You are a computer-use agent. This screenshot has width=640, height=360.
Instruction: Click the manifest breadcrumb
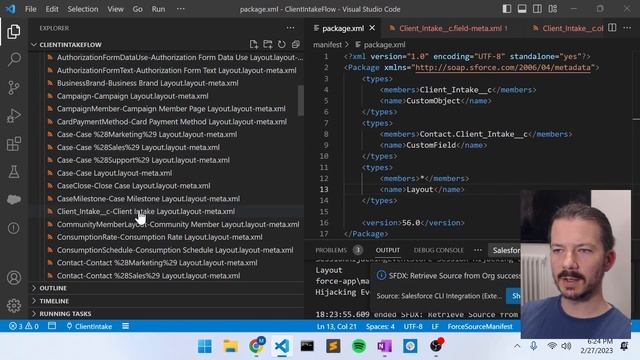point(327,45)
